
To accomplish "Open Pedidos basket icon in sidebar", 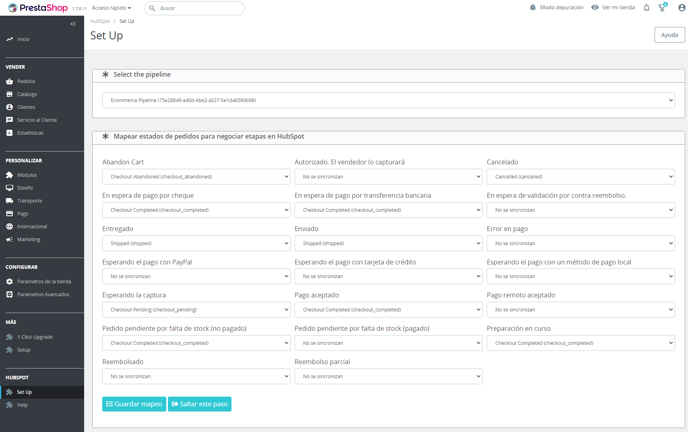I will pyautogui.click(x=9, y=82).
